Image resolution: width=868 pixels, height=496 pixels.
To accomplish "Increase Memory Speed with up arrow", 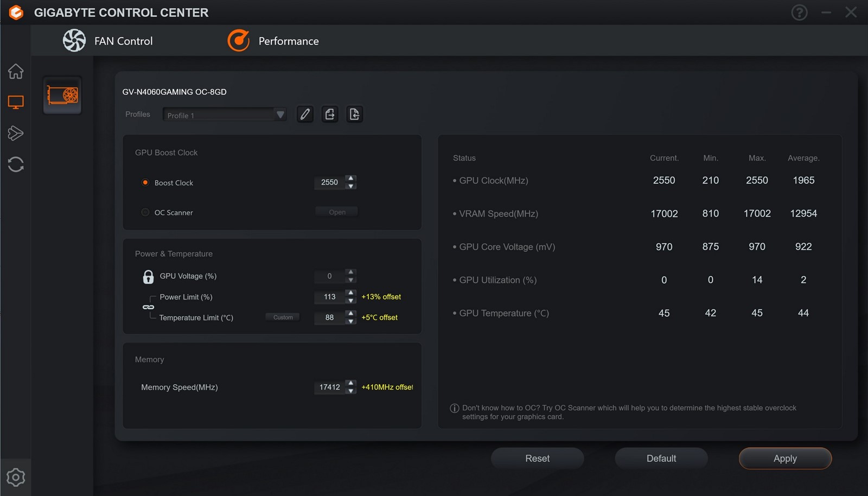I will coord(351,383).
